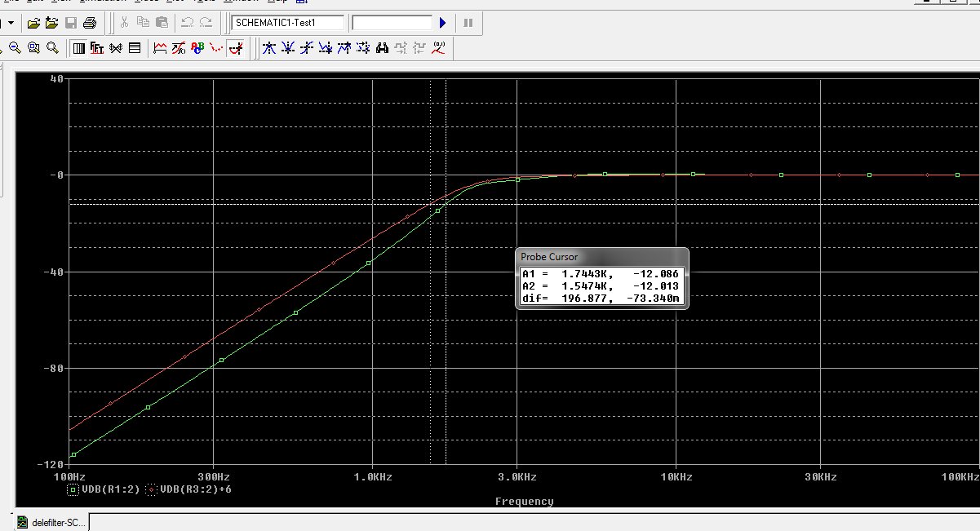
Task: Click the Frequency x-axis label
Action: pos(524,502)
